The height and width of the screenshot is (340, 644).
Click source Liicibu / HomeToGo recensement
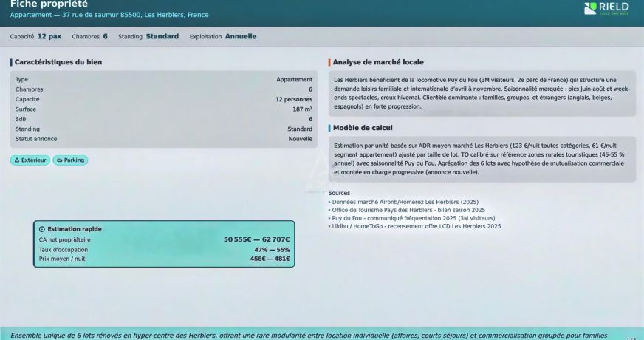(x=415, y=226)
